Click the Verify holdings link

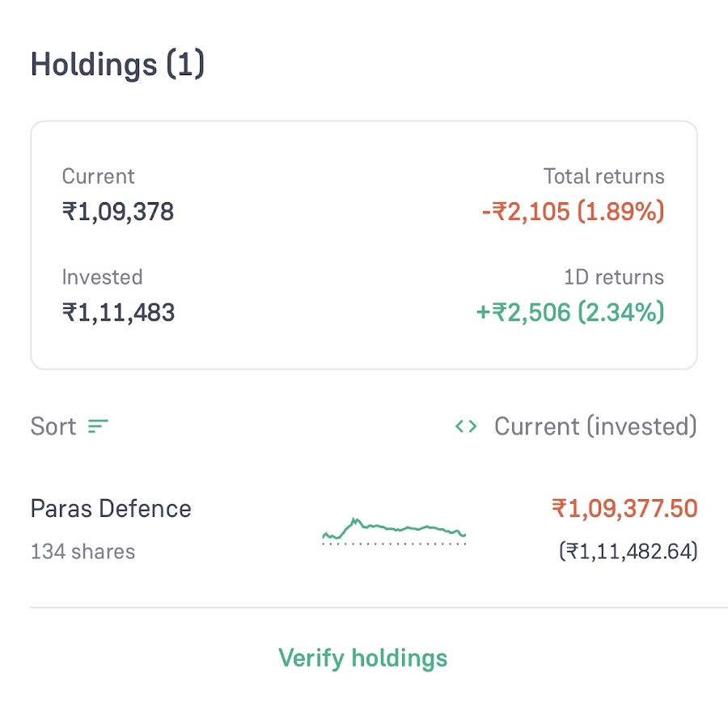point(362,658)
